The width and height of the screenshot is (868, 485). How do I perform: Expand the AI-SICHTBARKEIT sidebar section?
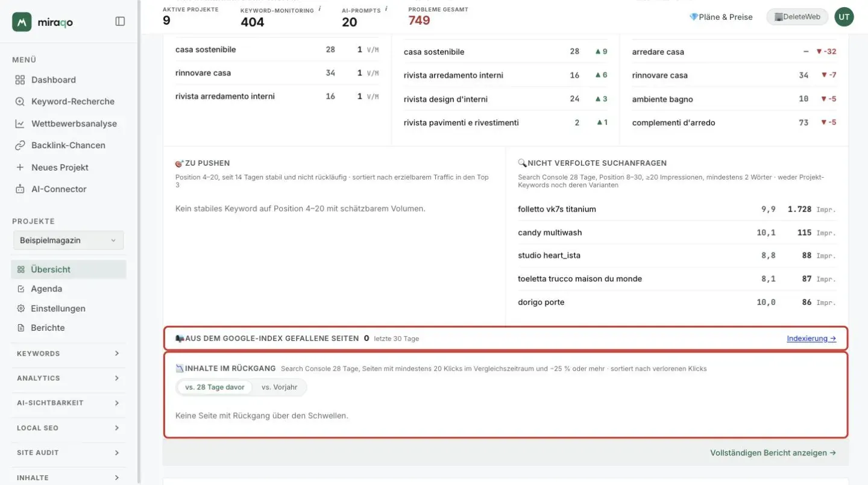(68, 403)
